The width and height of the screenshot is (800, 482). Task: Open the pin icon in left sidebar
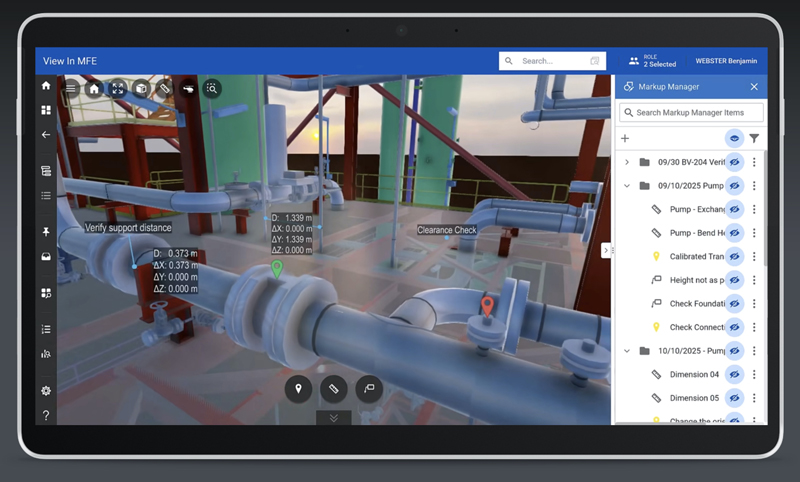click(46, 232)
